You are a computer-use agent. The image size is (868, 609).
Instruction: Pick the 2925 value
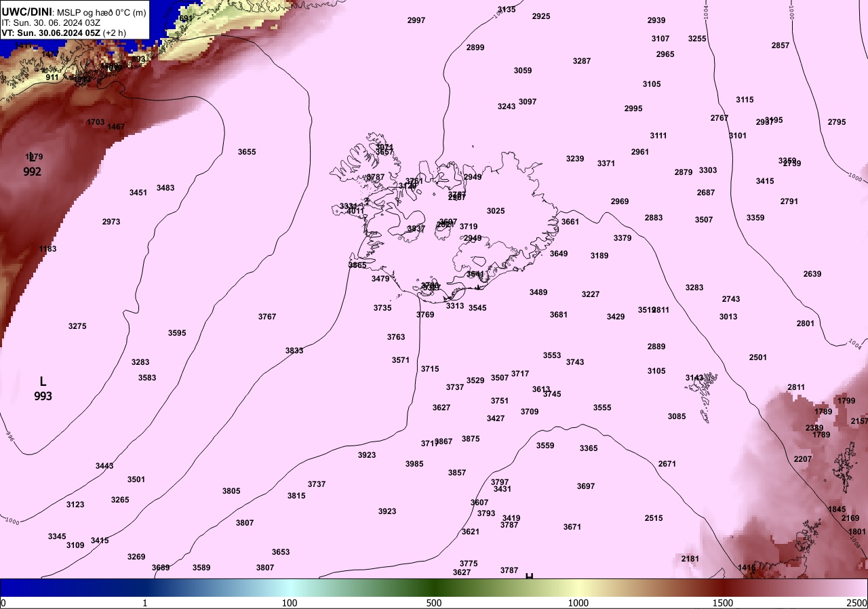click(541, 16)
